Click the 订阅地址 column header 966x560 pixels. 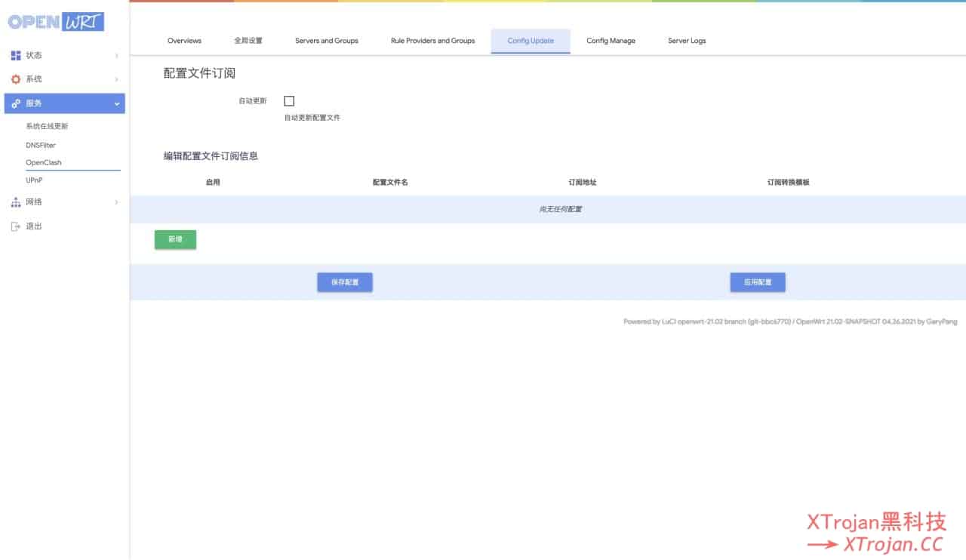tap(583, 183)
